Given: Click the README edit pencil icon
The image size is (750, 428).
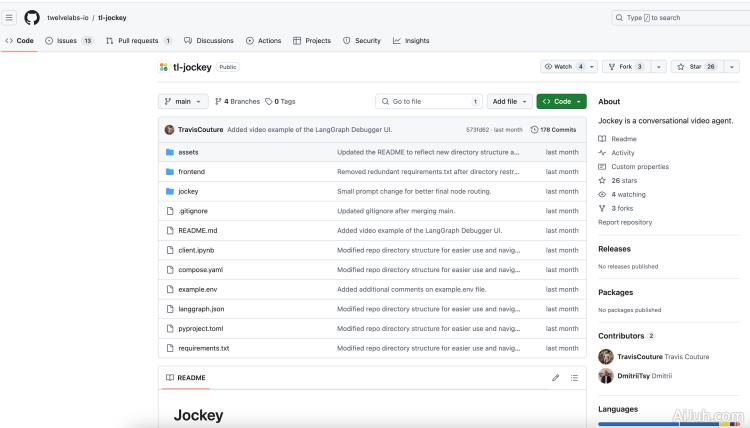Looking at the screenshot, I should [x=556, y=377].
